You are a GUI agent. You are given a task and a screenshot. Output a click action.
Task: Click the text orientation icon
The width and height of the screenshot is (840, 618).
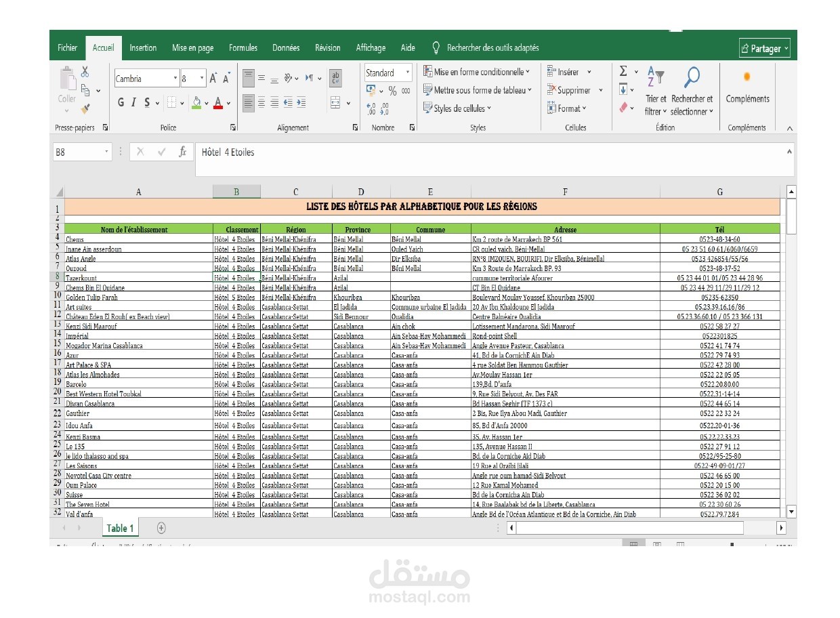tap(289, 78)
